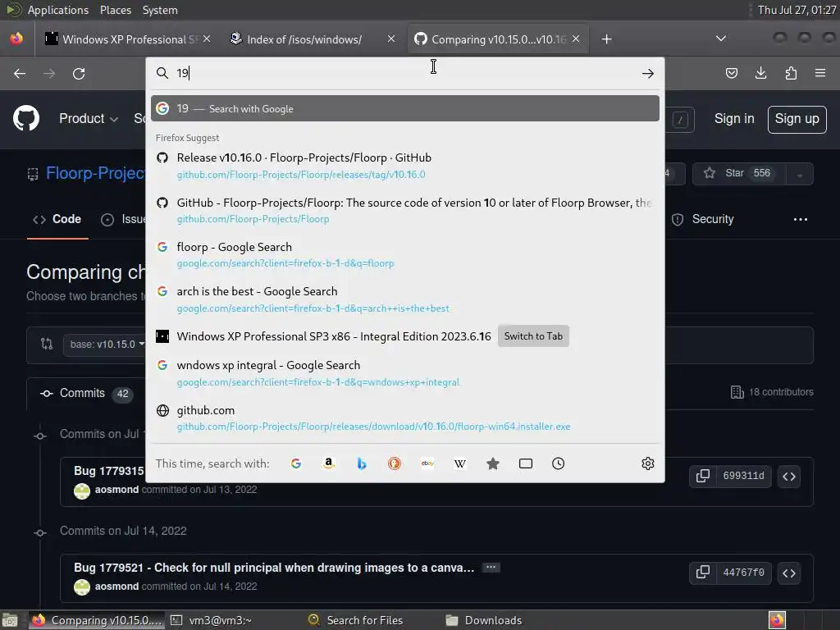Search this time with eBay icon
The image size is (840, 630).
pyautogui.click(x=427, y=463)
